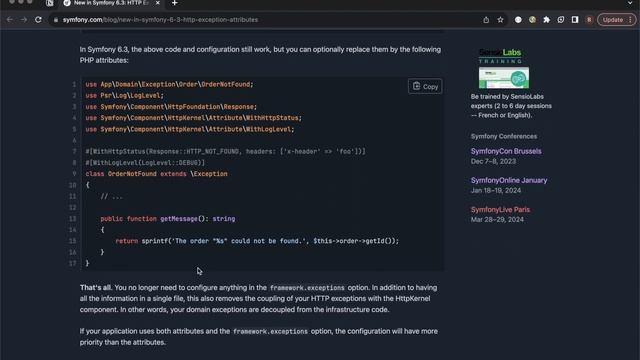Image resolution: width=640 pixels, height=360 pixels.
Task: Expand the tab search chevron
Action: tap(630, 3)
